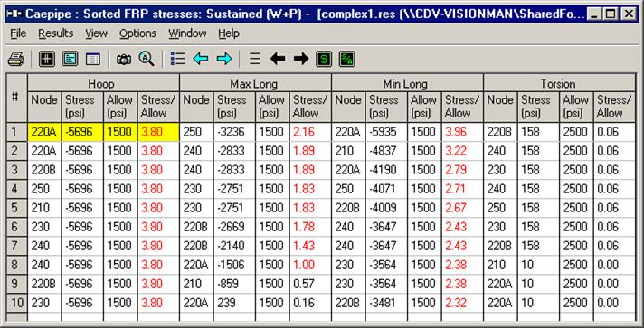This screenshot has height=328, width=644.
Task: Click the Torsion column group header
Action: click(559, 83)
